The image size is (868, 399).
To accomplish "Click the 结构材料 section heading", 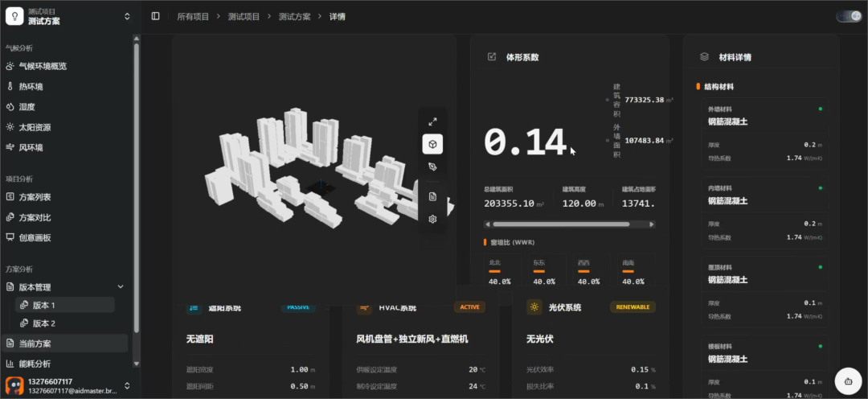I will pos(719,87).
